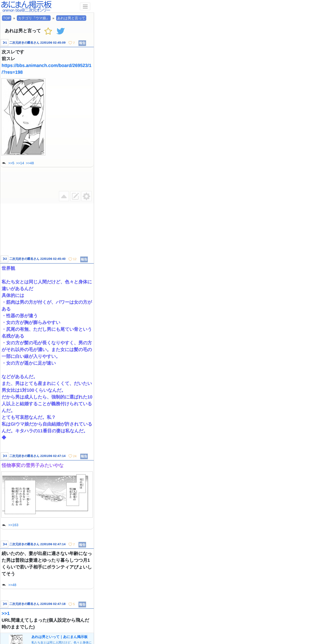Click poster name and date of post 2
Screen dimensions: 322x644
[x=38, y=259]
